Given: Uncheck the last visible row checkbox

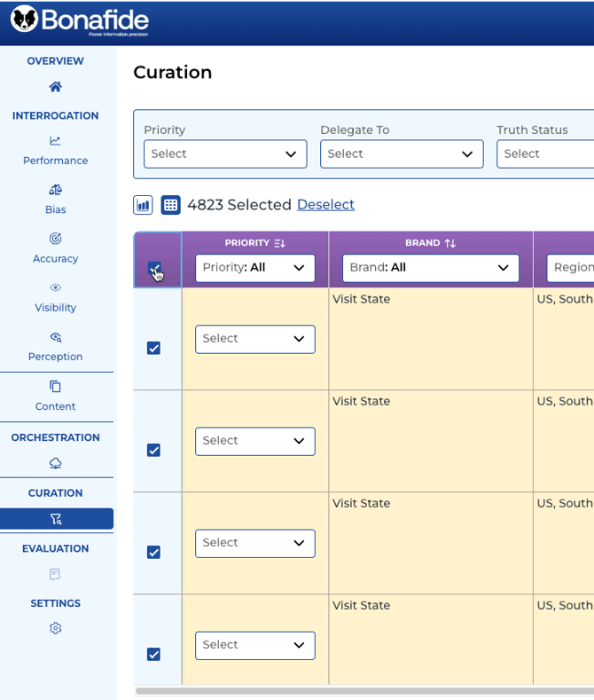Looking at the screenshot, I should click(153, 654).
